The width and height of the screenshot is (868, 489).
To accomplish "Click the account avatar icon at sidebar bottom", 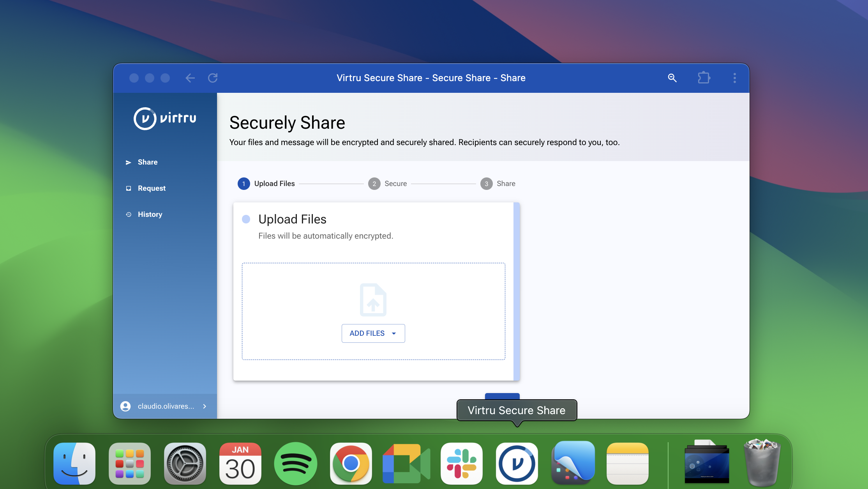I will pos(125,406).
